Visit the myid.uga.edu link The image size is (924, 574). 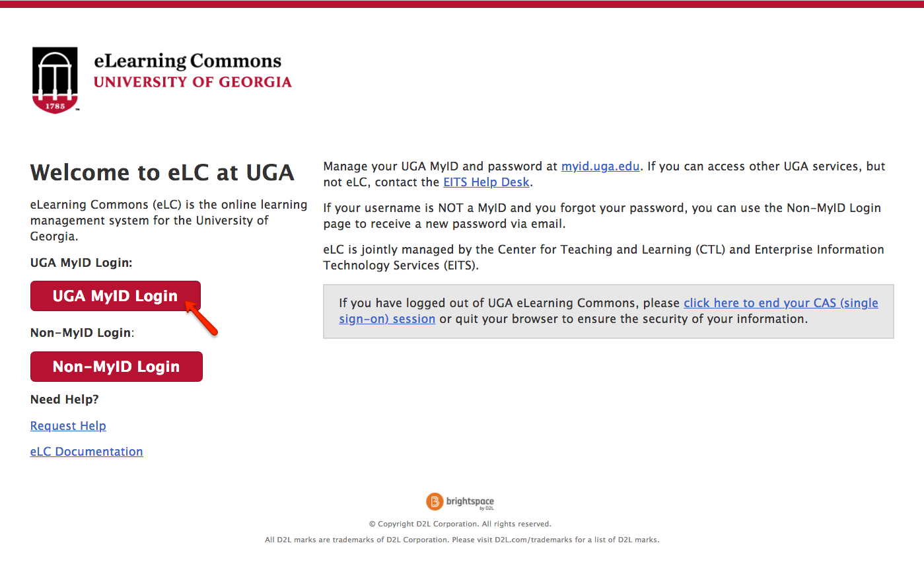coord(600,166)
